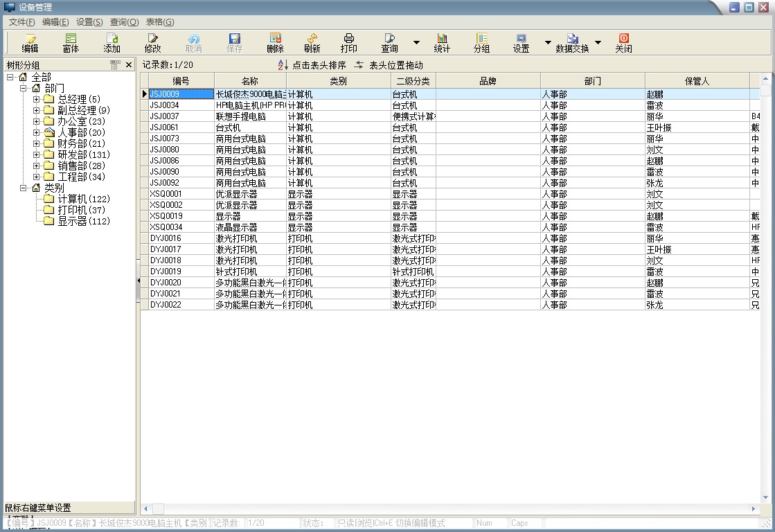Click the 编辑 toolbar icon
This screenshot has width=775, height=532.
(30, 43)
